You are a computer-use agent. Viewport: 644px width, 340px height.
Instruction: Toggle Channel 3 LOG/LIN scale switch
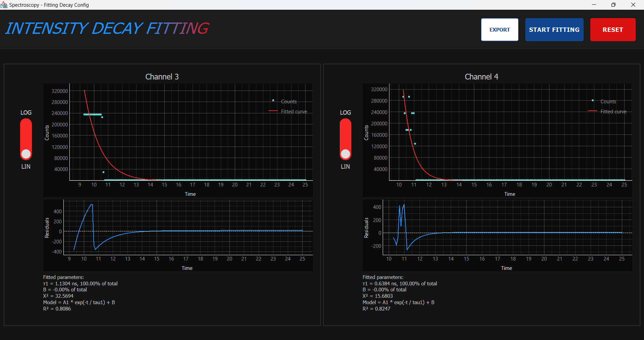tap(26, 139)
